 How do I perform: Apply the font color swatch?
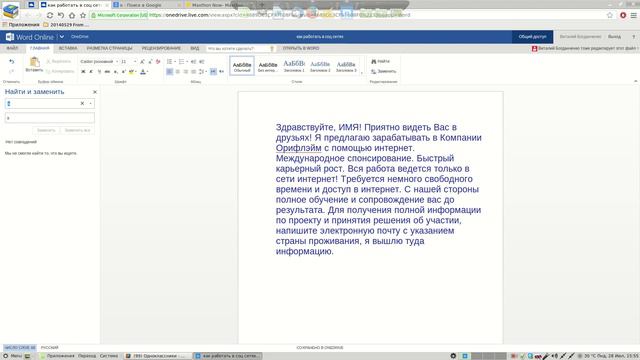pyautogui.click(x=142, y=71)
